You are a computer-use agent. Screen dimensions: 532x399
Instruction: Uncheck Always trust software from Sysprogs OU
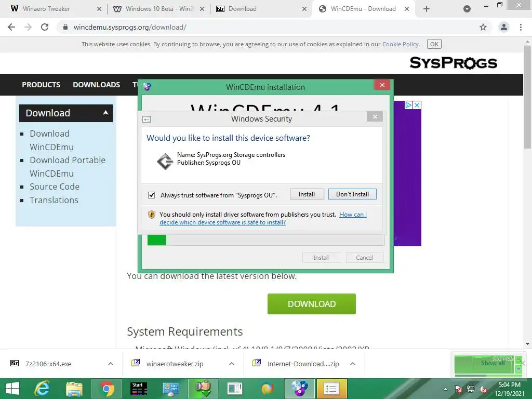point(151,195)
